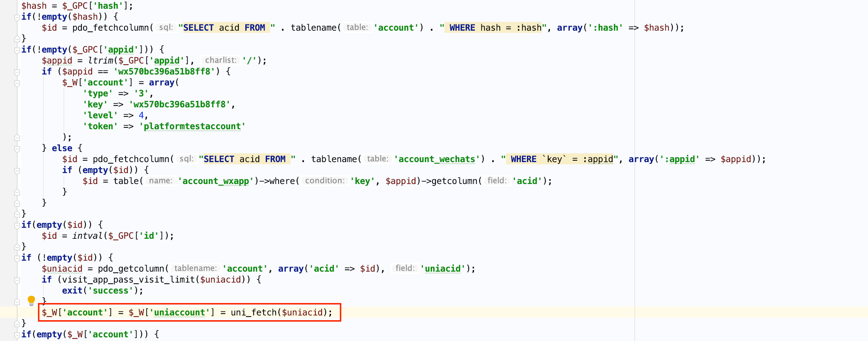Click the exit('success') statement

click(x=103, y=291)
